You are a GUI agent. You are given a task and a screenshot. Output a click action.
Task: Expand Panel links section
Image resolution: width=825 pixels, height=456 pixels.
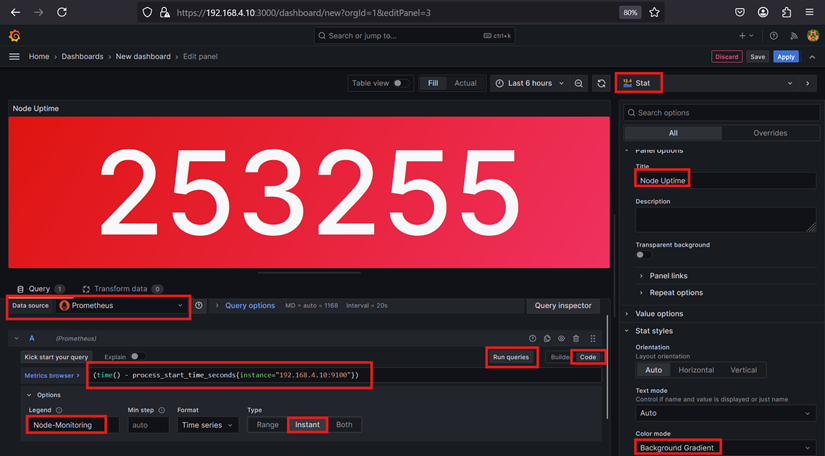click(668, 276)
